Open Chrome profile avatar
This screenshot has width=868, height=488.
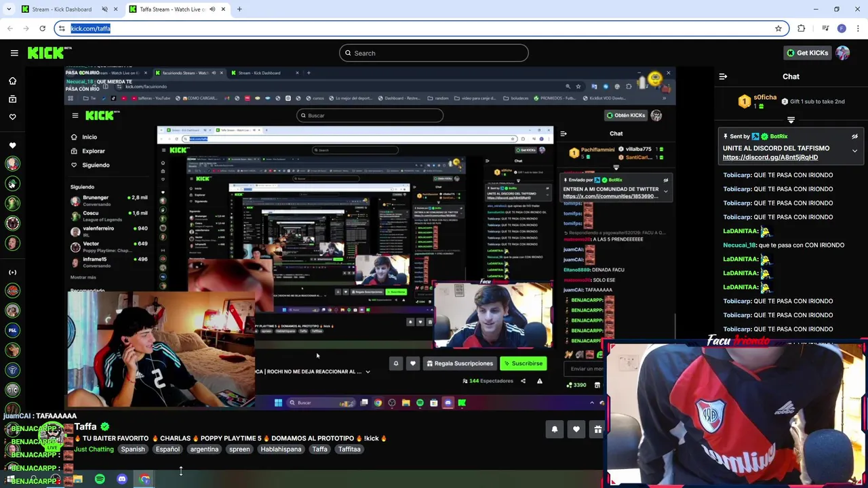[842, 28]
